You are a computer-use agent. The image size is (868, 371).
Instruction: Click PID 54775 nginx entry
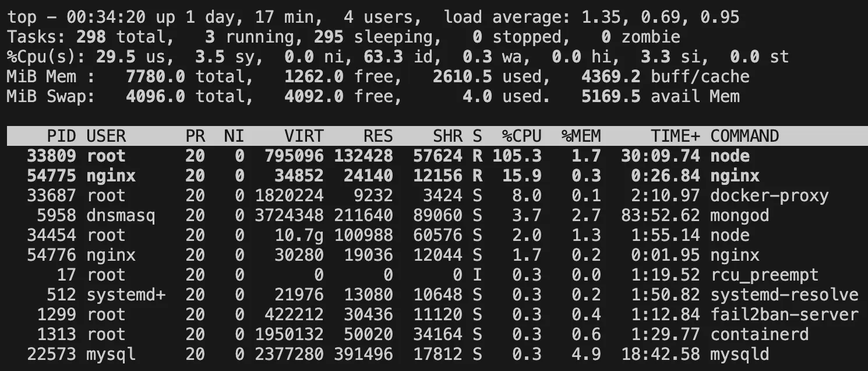click(434, 176)
